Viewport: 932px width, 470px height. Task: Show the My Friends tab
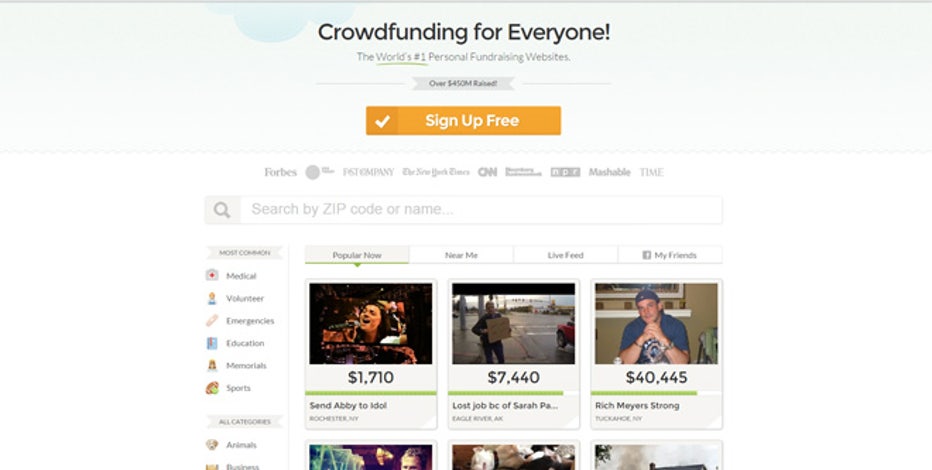[670, 255]
